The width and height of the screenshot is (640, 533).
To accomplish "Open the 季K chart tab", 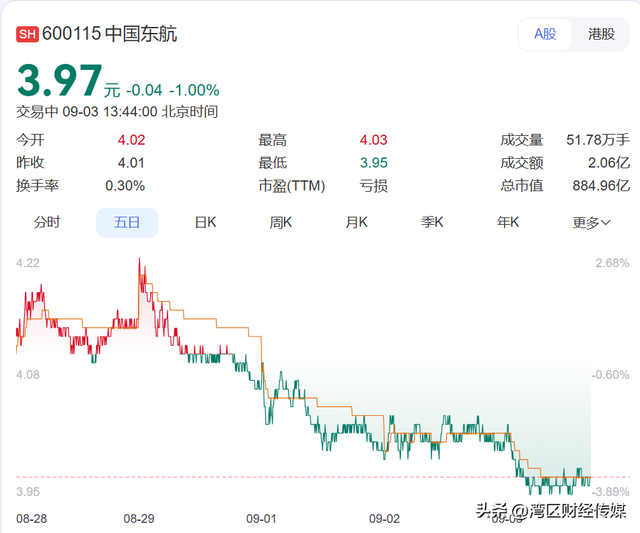I will [432, 222].
